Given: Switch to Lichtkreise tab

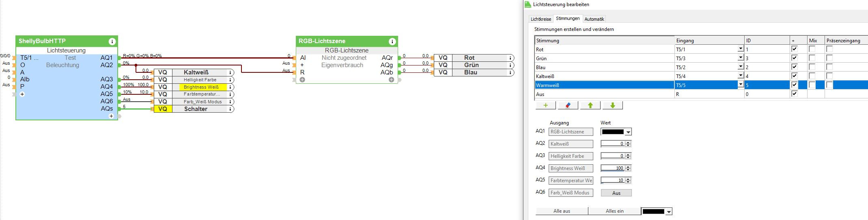Looking at the screenshot, I should [x=541, y=19].
